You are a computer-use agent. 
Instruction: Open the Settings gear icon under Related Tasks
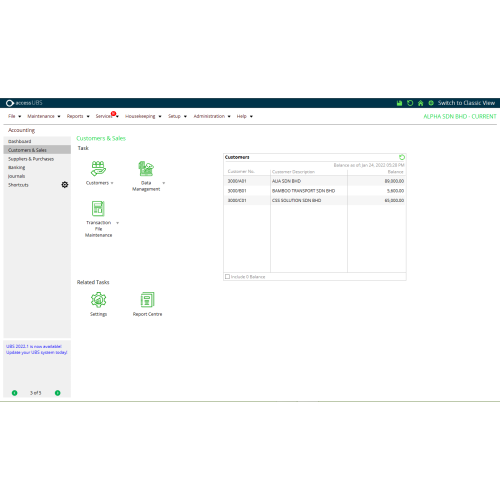(x=98, y=300)
